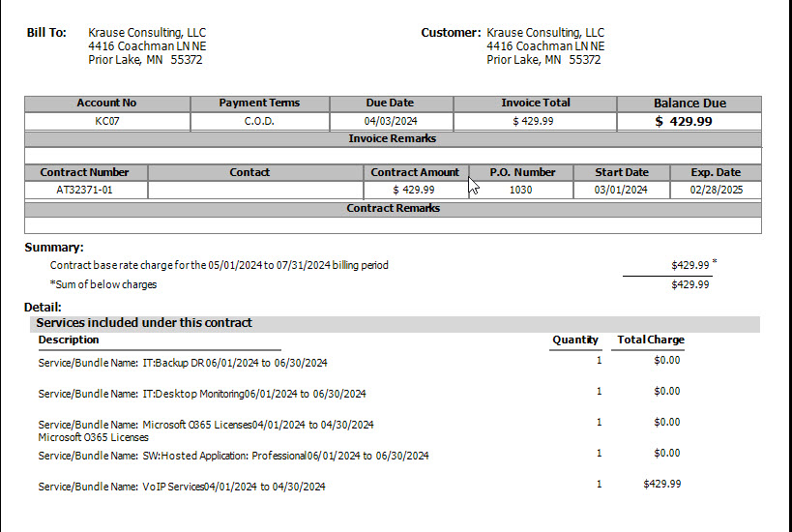Image resolution: width=792 pixels, height=532 pixels.
Task: Click the Microsoft O365 Licenses service line
Action: [206, 426]
